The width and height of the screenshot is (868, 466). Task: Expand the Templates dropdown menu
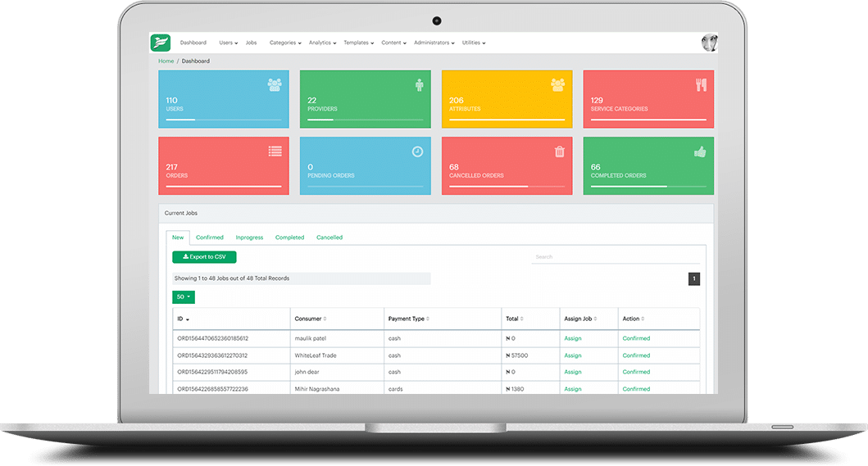[359, 43]
